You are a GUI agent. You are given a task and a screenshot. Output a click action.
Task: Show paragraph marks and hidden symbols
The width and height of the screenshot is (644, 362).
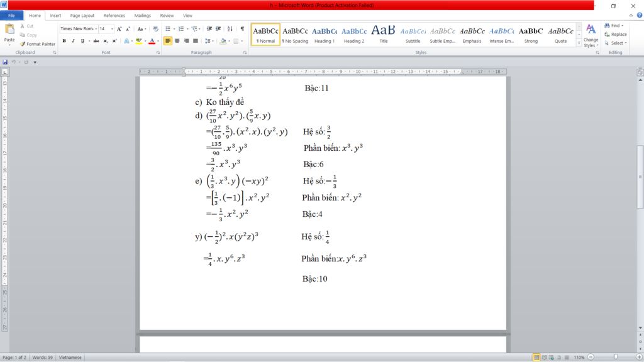tap(242, 29)
